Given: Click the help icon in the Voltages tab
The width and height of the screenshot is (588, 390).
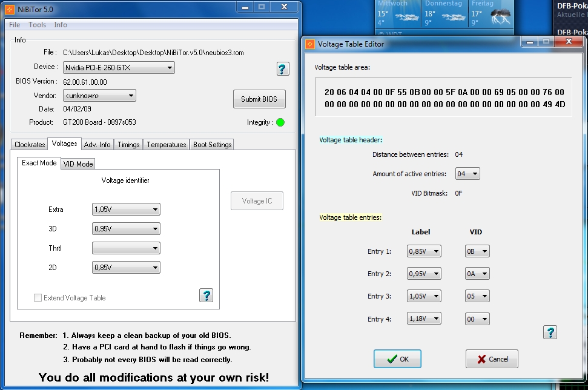Looking at the screenshot, I should (x=206, y=296).
